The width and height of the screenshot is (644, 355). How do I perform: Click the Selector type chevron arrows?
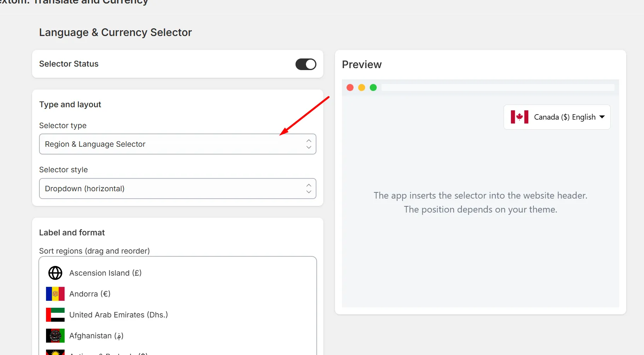coord(309,144)
